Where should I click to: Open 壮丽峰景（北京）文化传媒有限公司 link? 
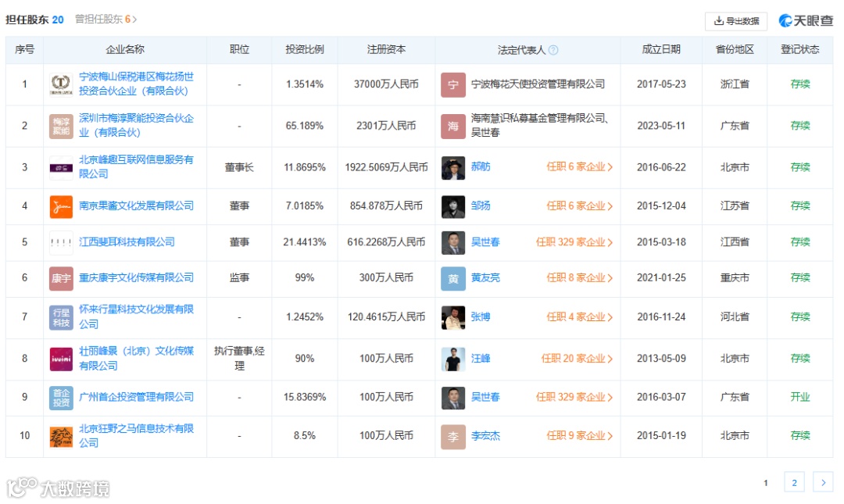pos(136,358)
